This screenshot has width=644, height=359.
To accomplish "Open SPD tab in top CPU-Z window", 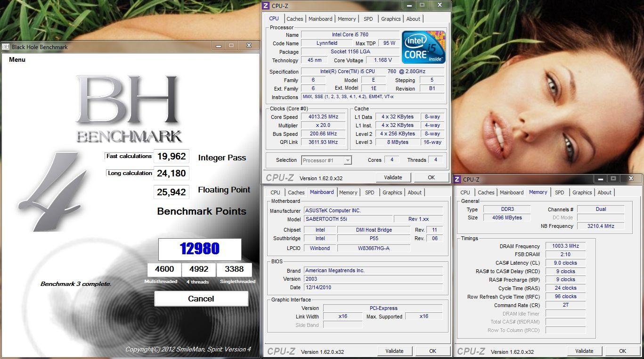I will click(x=368, y=19).
